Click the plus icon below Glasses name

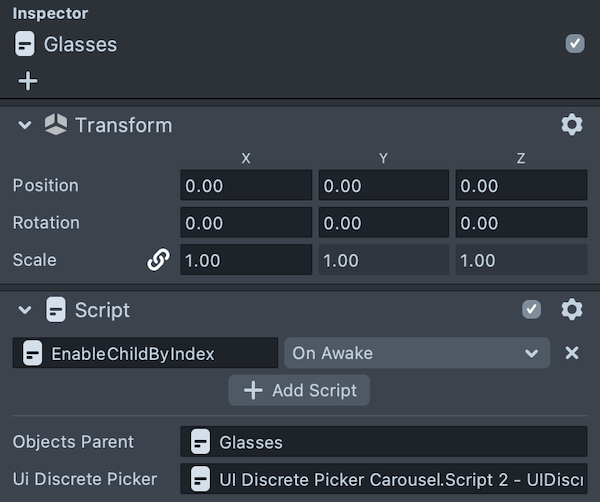click(27, 80)
